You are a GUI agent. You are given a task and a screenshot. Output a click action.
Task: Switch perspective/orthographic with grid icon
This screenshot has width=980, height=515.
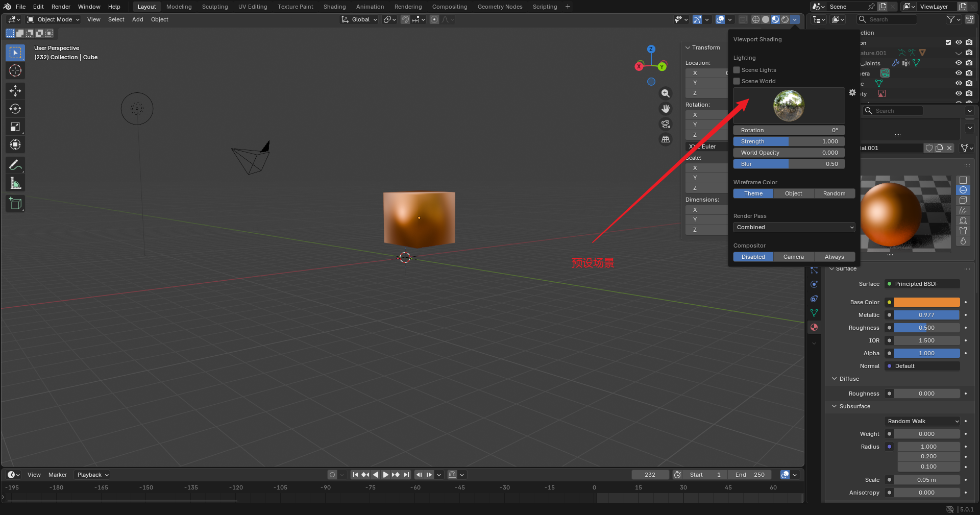click(x=666, y=139)
